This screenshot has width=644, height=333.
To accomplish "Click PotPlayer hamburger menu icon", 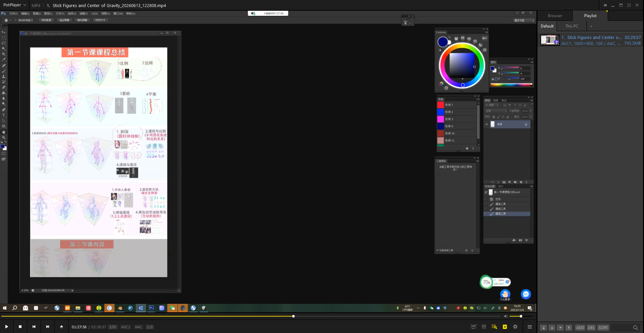I will 530,327.
